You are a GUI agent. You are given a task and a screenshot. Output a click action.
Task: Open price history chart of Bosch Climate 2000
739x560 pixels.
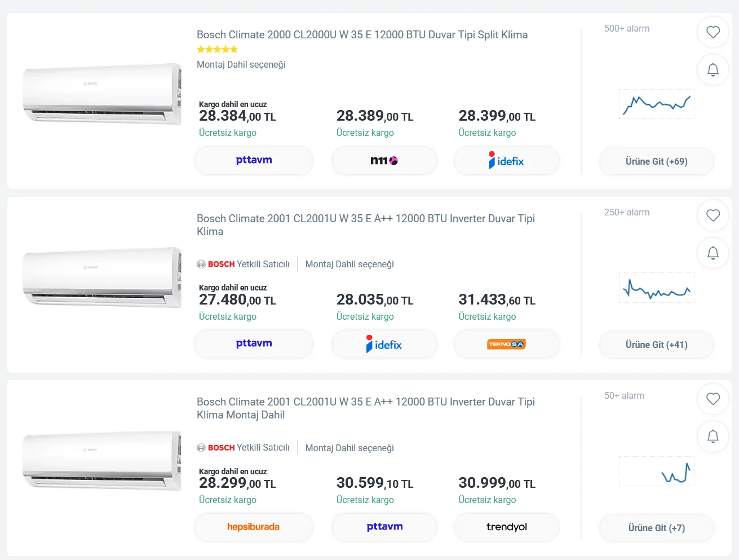(656, 104)
